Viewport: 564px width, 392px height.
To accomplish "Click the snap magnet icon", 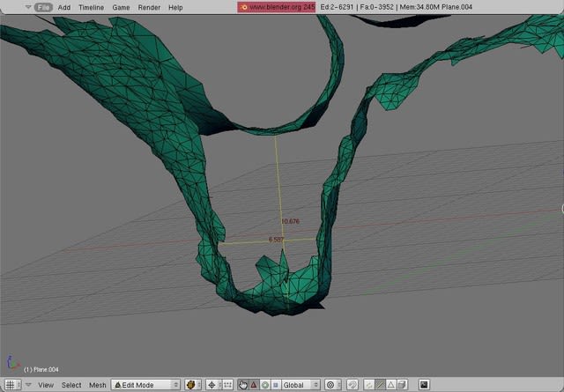I will click(x=352, y=385).
